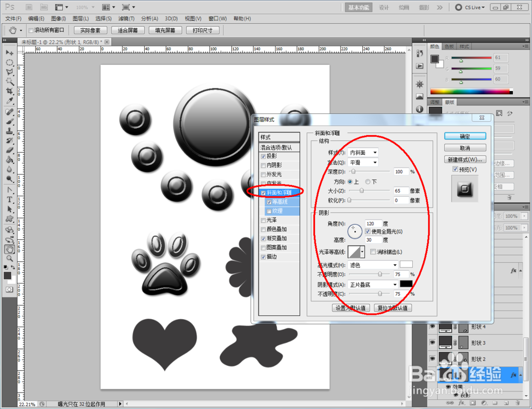Viewport: 532px width, 409px height.
Task: Click the 打印尺寸 button
Action: 203,30
